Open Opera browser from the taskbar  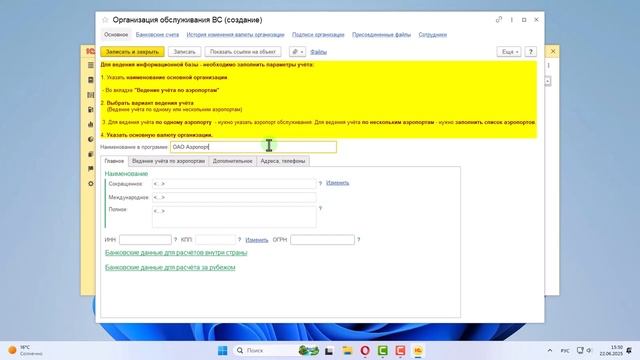pyautogui.click(x=365, y=351)
